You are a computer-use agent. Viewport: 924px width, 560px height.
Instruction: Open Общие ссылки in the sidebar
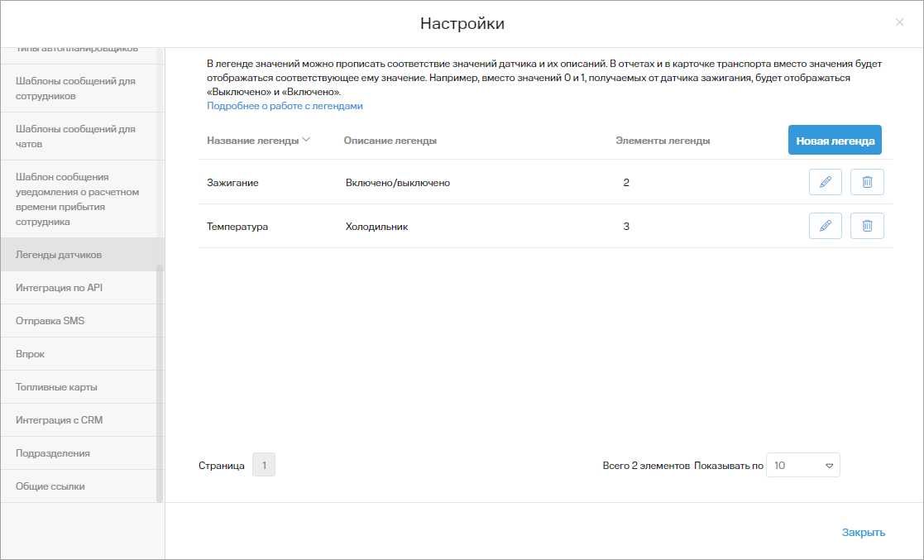pyautogui.click(x=79, y=486)
